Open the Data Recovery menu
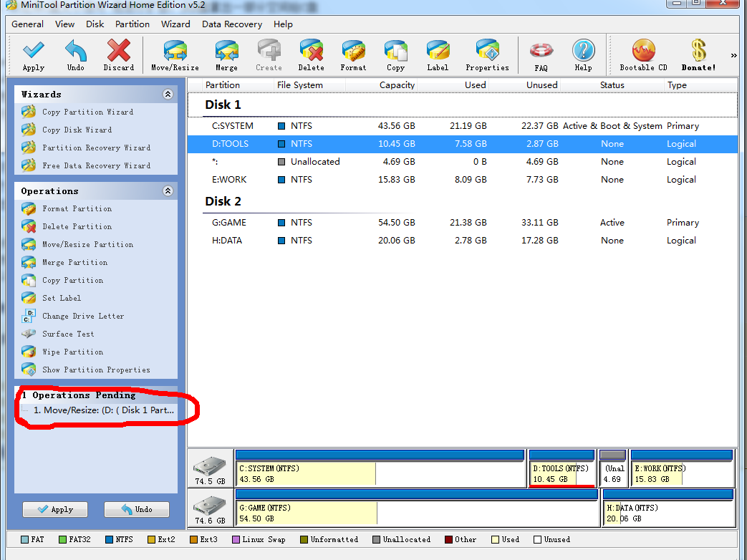 click(x=231, y=24)
